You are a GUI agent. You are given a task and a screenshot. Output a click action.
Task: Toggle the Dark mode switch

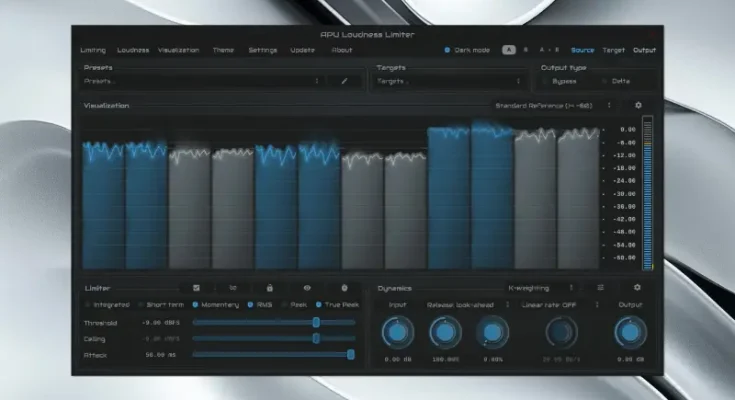tap(448, 50)
